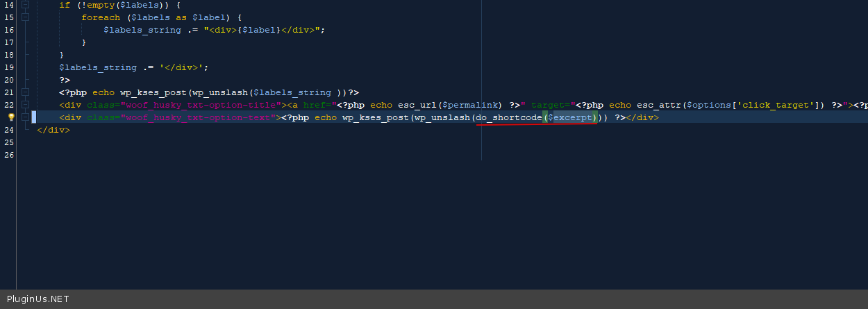Place cursor on the foreach keyword
868x309 pixels.
click(101, 18)
